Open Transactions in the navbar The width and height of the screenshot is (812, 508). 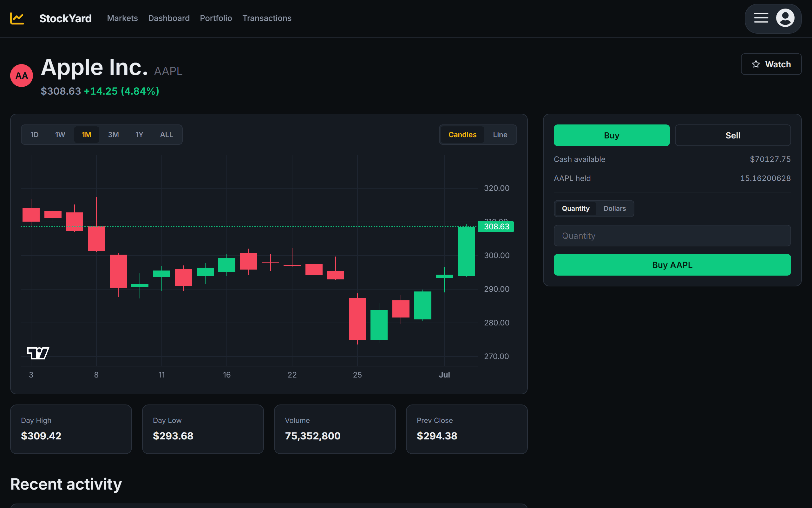point(267,18)
